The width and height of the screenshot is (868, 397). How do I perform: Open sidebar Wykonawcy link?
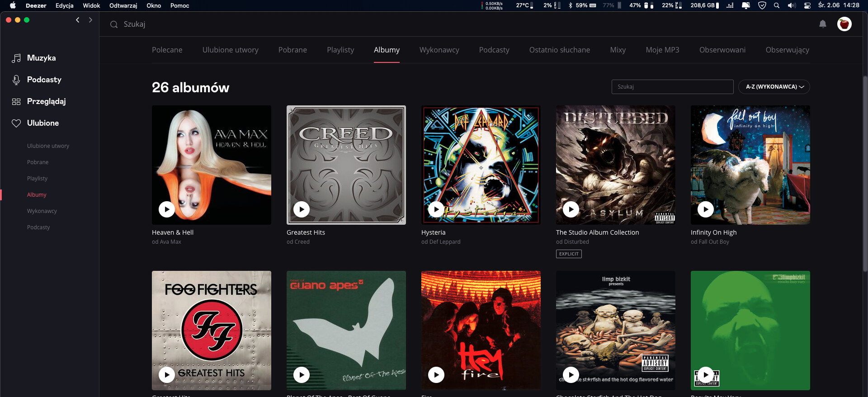tap(42, 211)
